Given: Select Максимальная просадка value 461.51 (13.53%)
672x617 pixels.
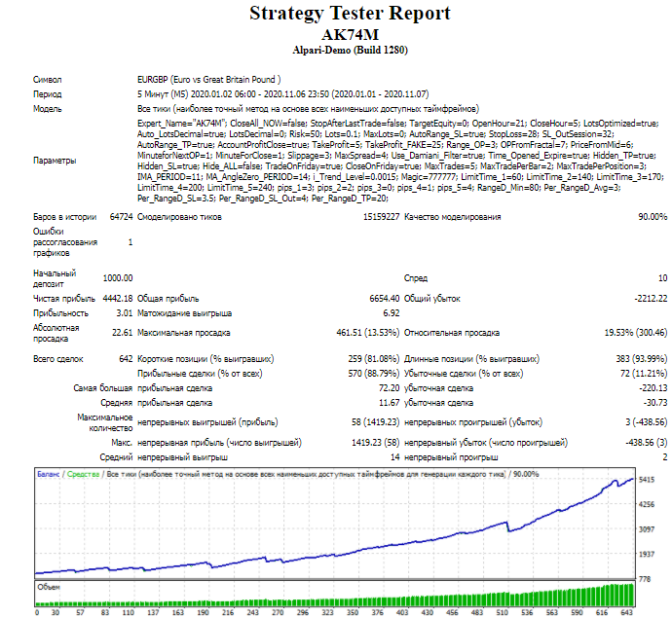Looking at the screenshot, I should 368,333.
